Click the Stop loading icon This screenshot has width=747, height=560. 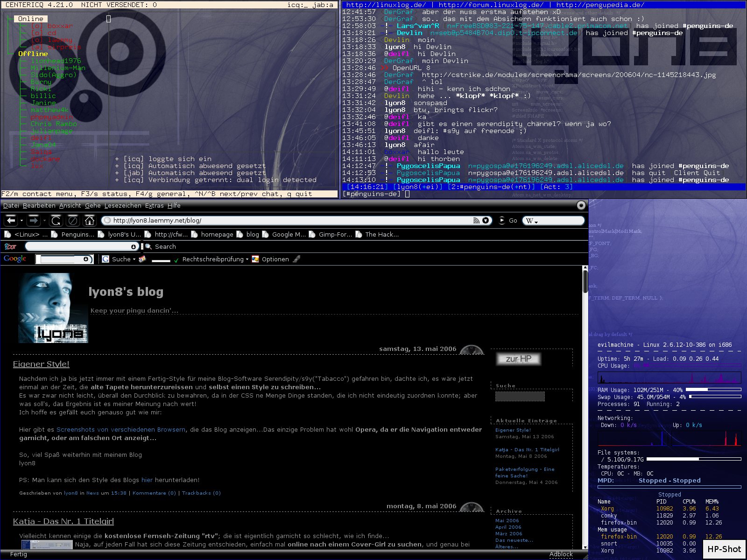click(73, 220)
